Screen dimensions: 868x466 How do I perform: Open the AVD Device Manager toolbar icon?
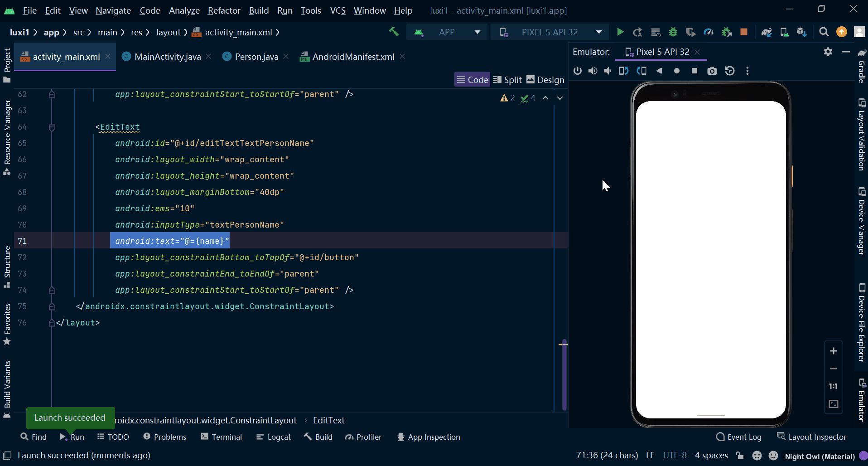point(784,32)
